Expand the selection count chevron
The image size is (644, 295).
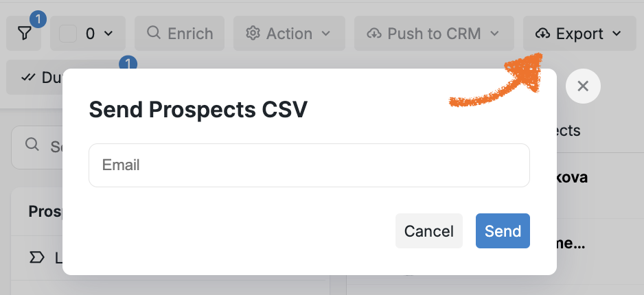click(x=108, y=34)
